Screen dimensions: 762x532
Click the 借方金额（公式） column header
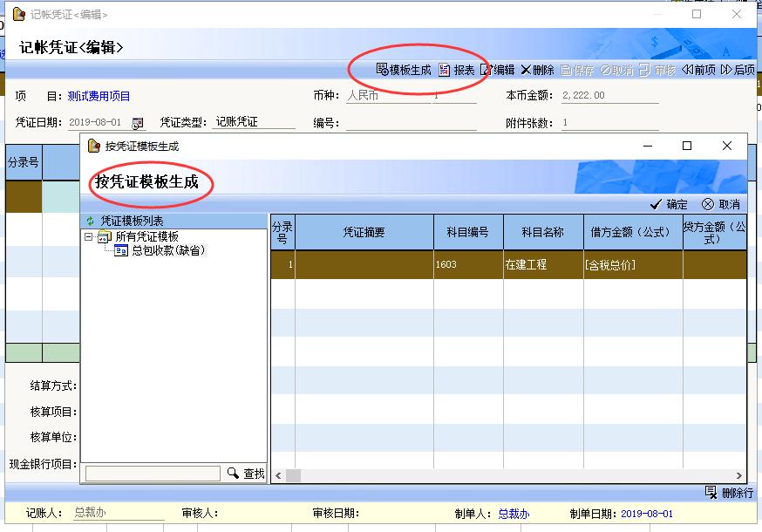pos(632,233)
